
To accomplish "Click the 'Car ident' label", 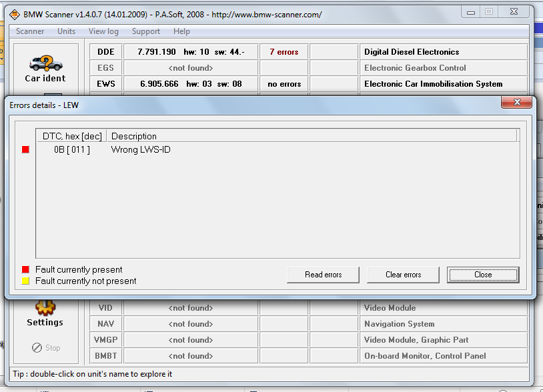I will (x=45, y=79).
